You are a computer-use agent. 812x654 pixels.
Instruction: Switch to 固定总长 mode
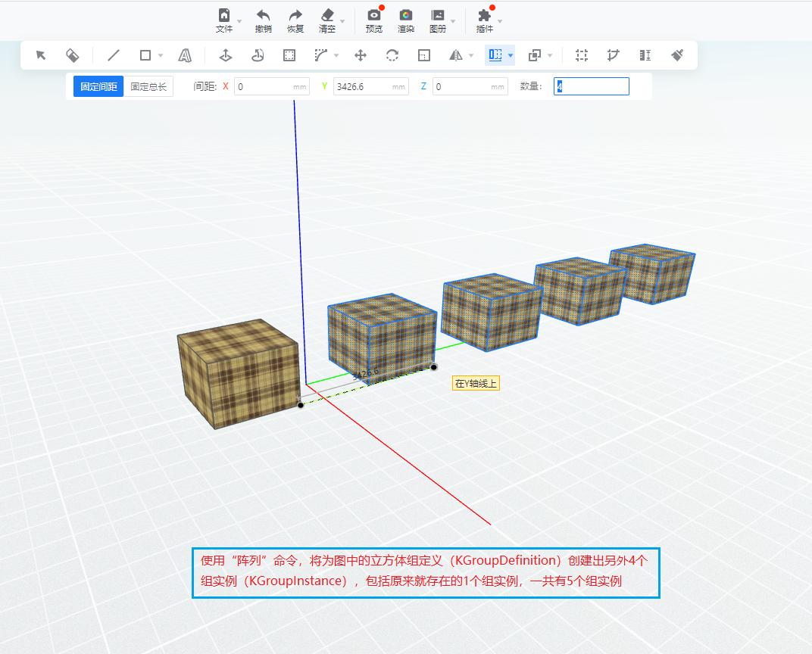[148, 86]
